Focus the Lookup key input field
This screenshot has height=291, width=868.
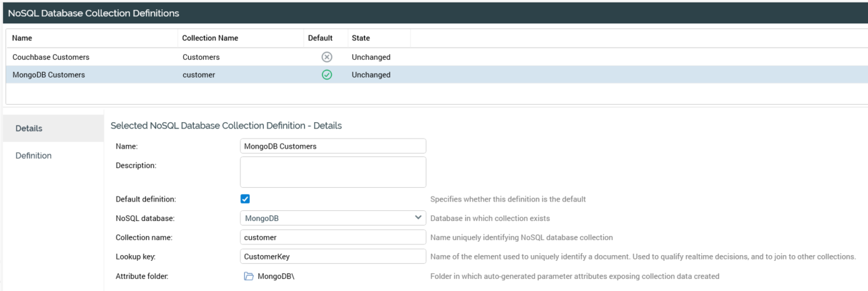pyautogui.click(x=333, y=257)
